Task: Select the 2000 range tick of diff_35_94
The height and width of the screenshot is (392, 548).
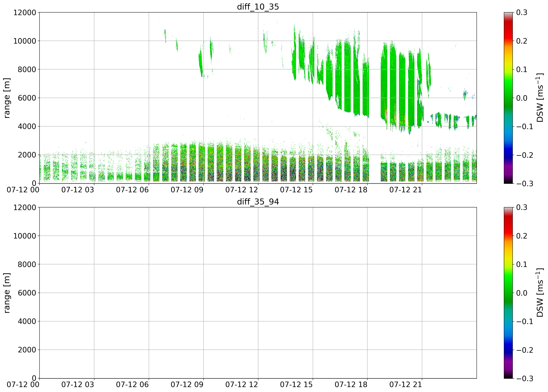Action: [x=27, y=350]
